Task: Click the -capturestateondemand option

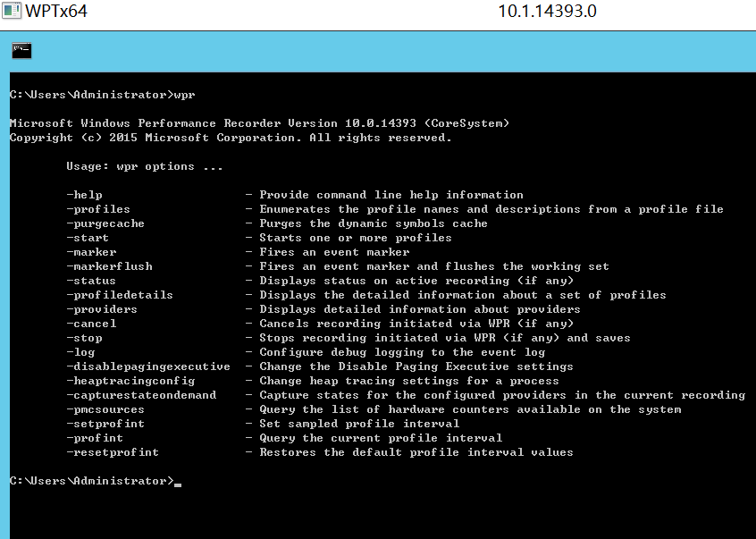Action: [x=141, y=395]
